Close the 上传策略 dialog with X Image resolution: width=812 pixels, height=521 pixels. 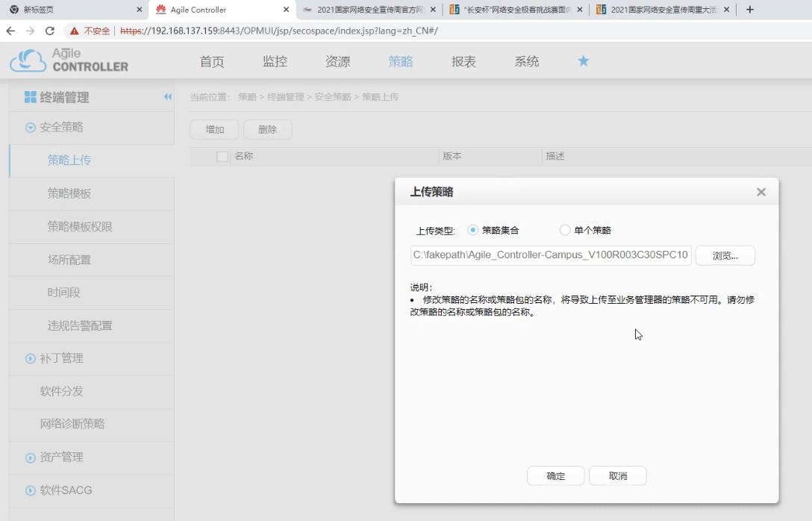[761, 192]
